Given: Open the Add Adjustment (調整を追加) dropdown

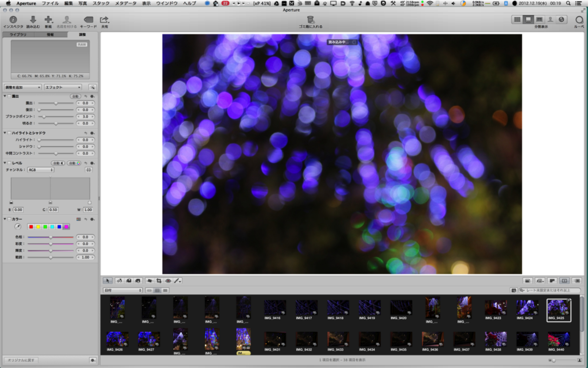Looking at the screenshot, I should tap(23, 87).
